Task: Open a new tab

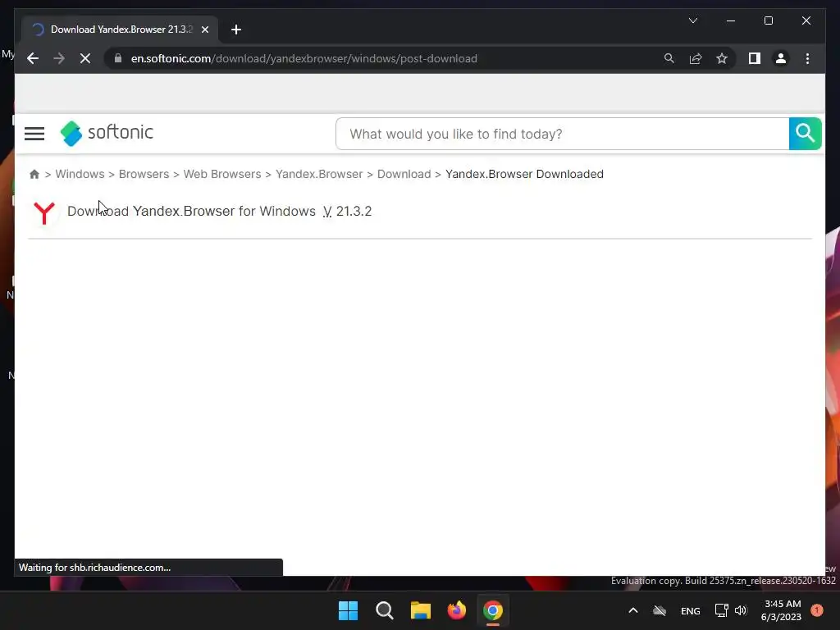Action: (x=236, y=30)
